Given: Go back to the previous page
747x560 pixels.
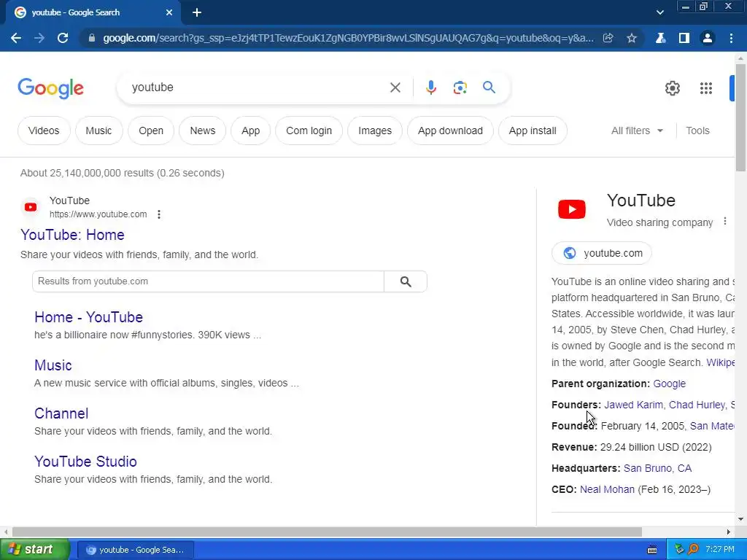Looking at the screenshot, I should pyautogui.click(x=16, y=38).
